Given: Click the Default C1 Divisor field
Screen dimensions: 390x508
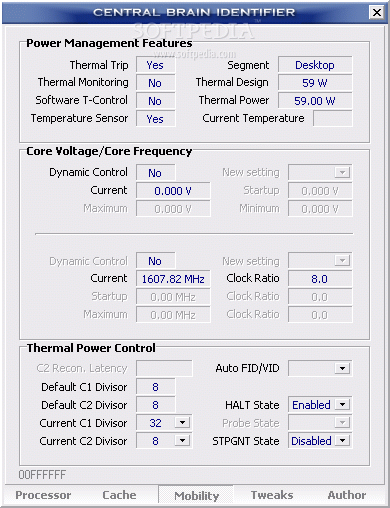Looking at the screenshot, I should (155, 387).
